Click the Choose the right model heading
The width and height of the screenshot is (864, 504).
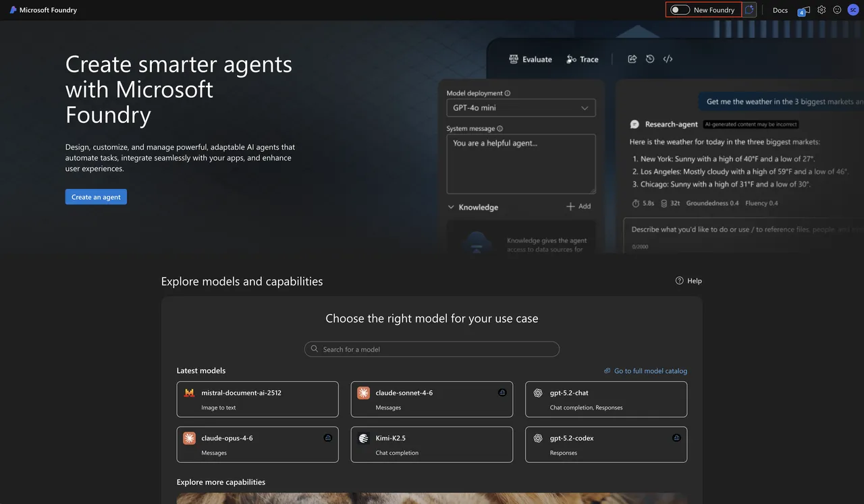tap(432, 318)
